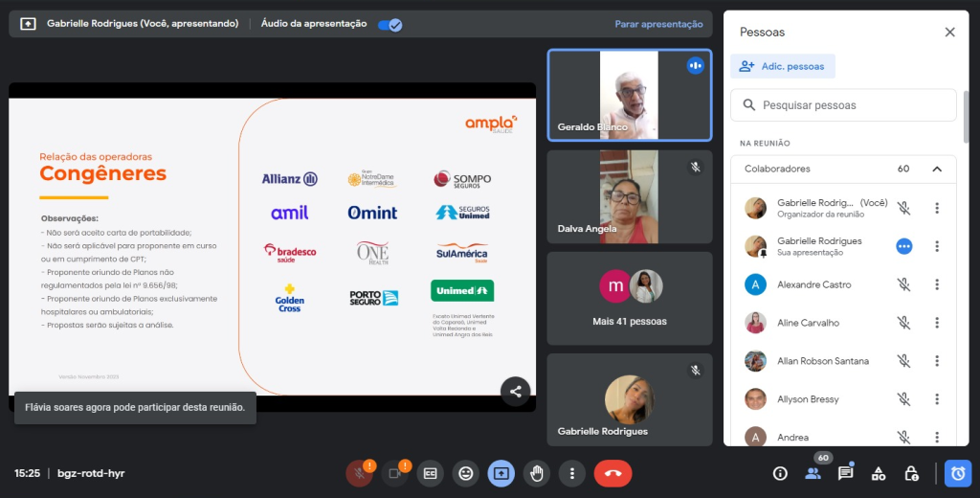Turn on captions with the CC button

pos(431,473)
